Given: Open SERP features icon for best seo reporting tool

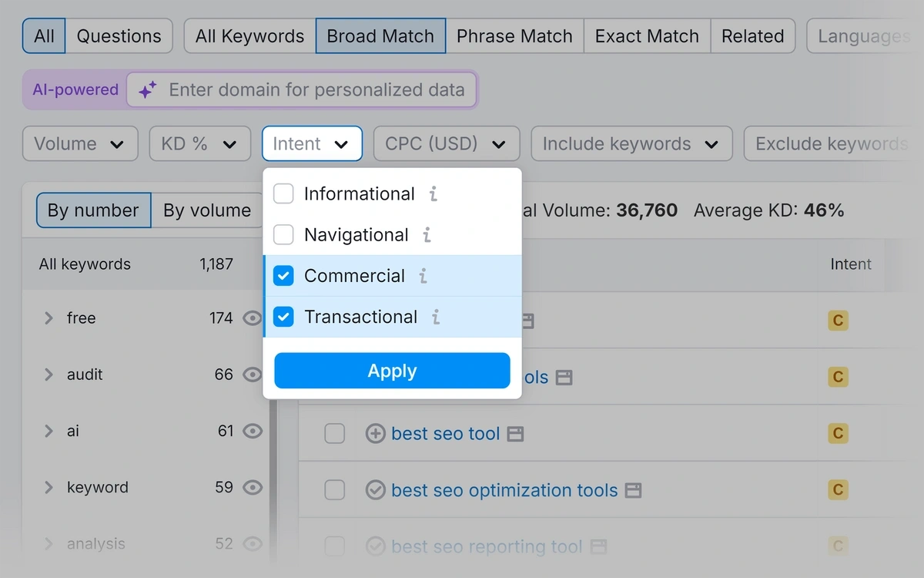Looking at the screenshot, I should [x=598, y=547].
